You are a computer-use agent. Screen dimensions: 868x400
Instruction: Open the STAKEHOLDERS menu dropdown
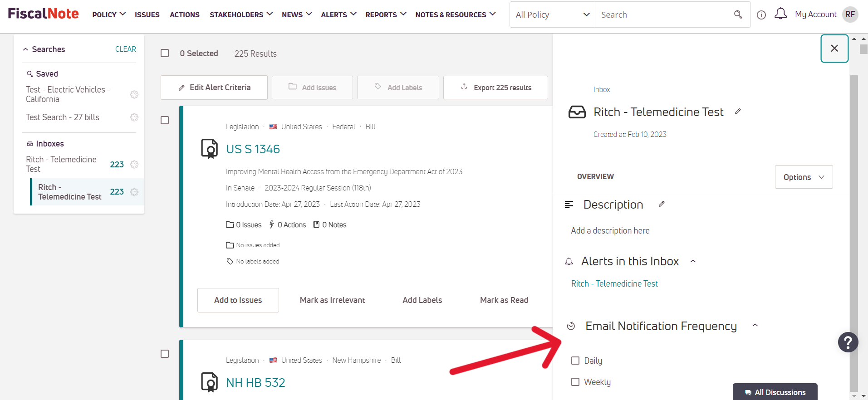[241, 15]
